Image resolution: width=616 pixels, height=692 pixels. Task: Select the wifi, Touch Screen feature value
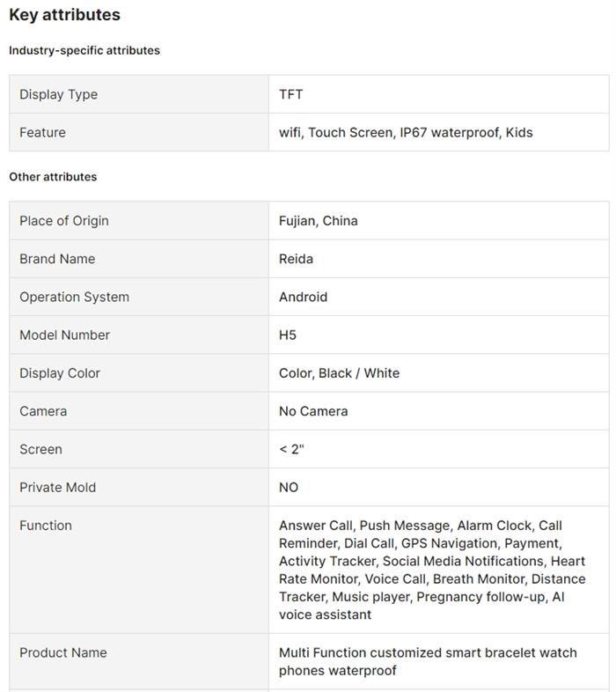click(x=406, y=132)
